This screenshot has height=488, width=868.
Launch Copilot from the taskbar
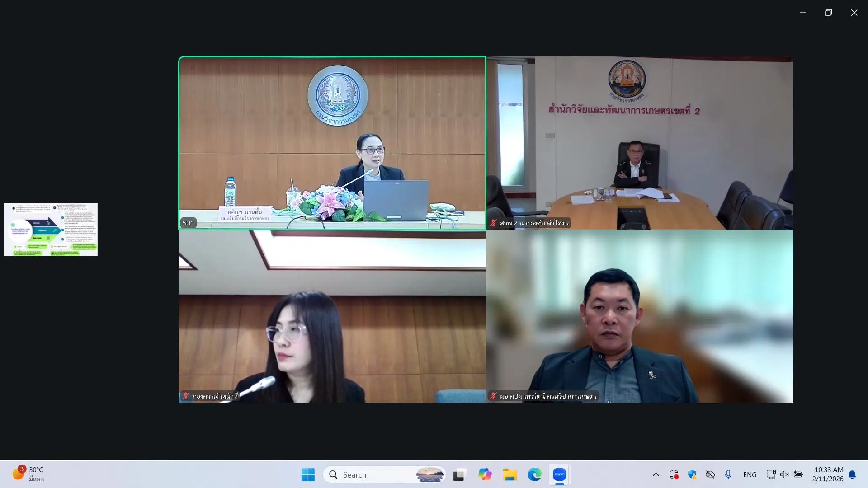coord(485,474)
